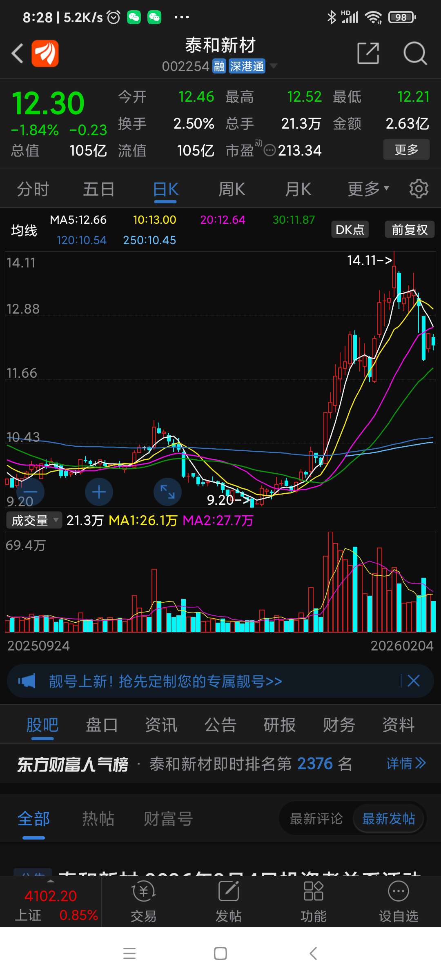This screenshot has width=441, height=980.
Task: Switch to 五日 chart tab
Action: point(99,189)
